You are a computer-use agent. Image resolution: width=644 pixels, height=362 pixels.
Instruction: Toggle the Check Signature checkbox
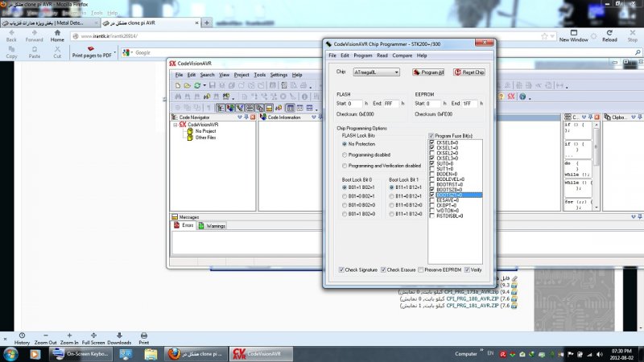coord(341,269)
